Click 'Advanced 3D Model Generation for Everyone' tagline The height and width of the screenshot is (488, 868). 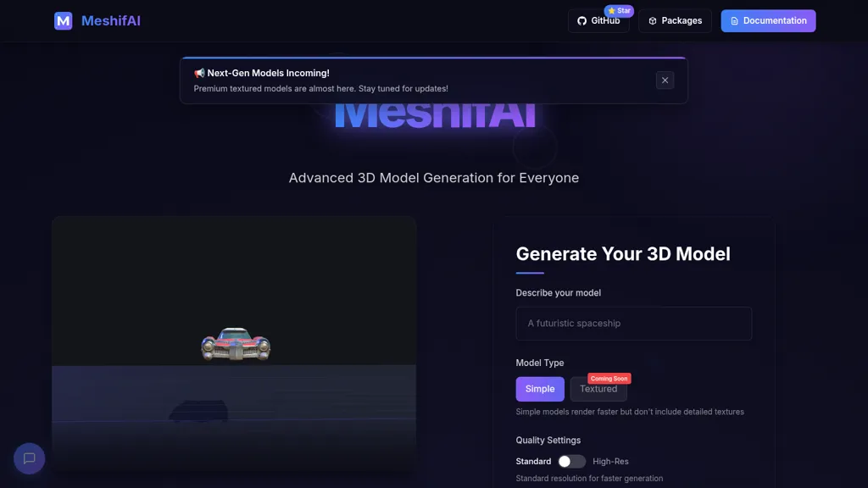coord(434,178)
